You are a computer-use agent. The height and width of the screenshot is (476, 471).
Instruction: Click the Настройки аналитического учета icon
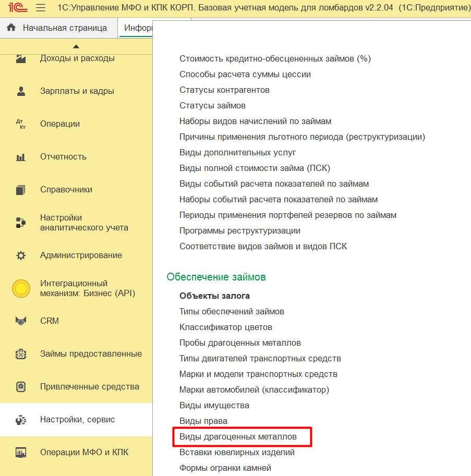pyautogui.click(x=21, y=223)
